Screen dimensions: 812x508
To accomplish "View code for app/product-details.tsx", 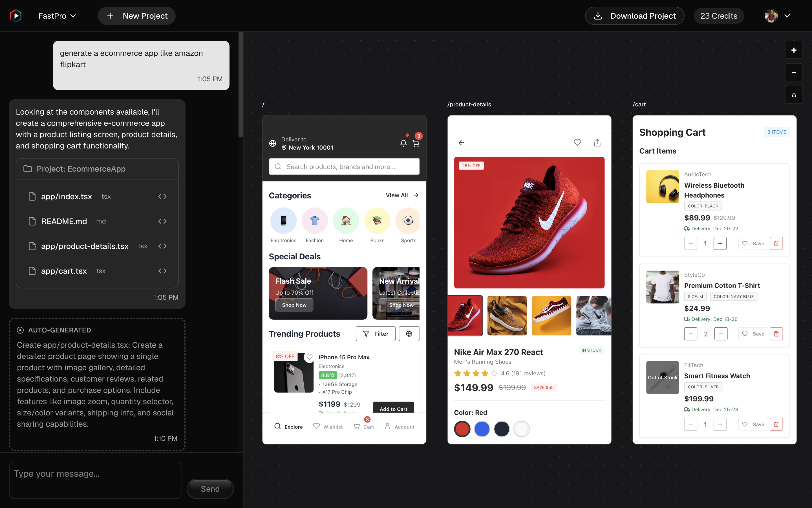I will click(x=162, y=246).
